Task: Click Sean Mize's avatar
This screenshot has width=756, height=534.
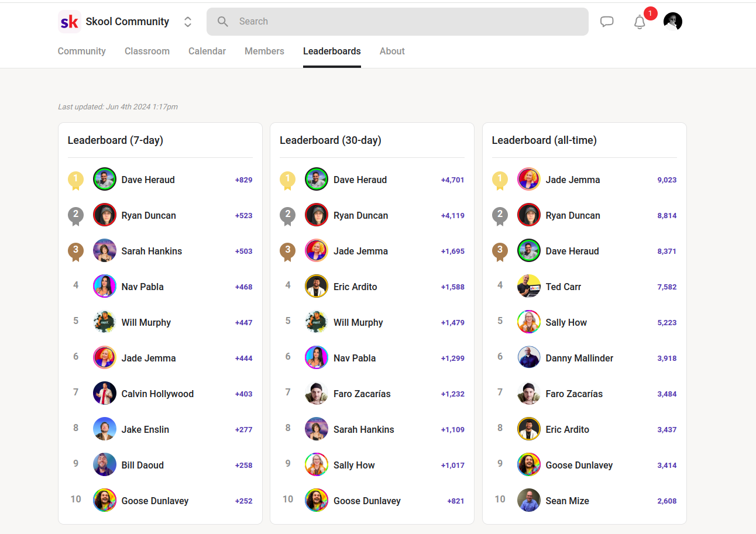Action: point(529,501)
